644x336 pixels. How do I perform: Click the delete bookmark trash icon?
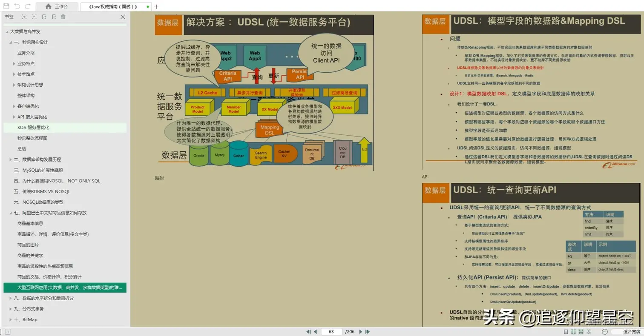click(63, 17)
